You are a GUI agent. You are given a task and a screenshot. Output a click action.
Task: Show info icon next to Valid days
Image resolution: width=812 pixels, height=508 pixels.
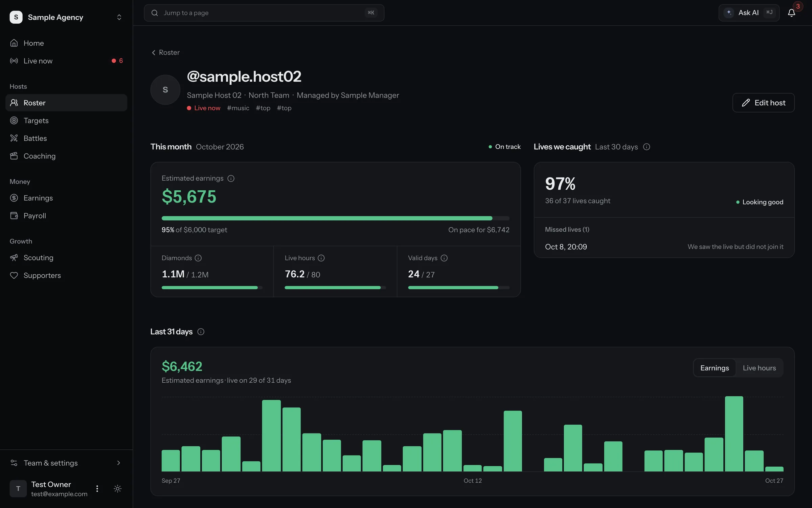[444, 258]
